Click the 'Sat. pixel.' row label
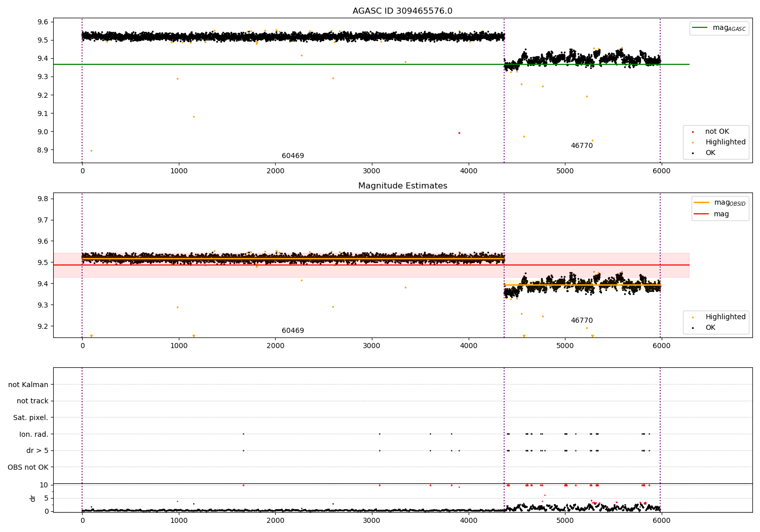 click(x=31, y=418)
